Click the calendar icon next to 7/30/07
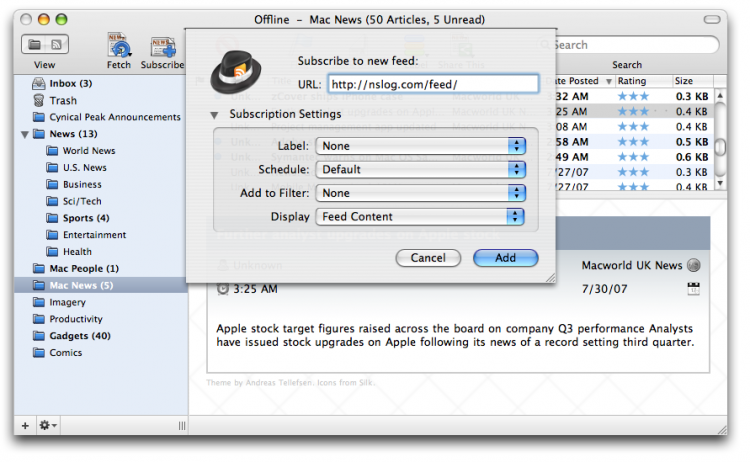The width and height of the screenshot is (750, 462). click(x=694, y=288)
